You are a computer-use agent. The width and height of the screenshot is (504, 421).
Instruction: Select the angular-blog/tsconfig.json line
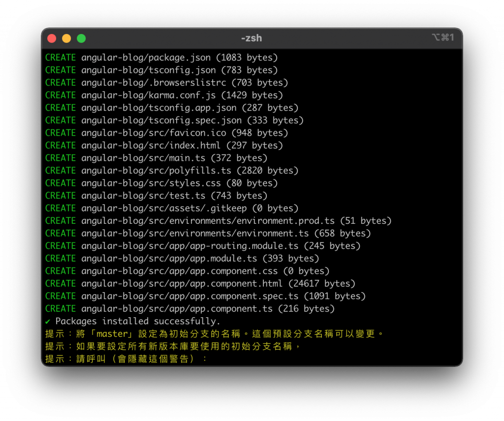[x=161, y=70]
